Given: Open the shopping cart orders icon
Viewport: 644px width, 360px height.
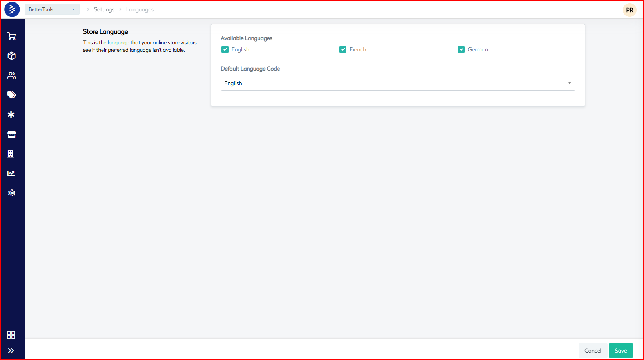Looking at the screenshot, I should 12,36.
